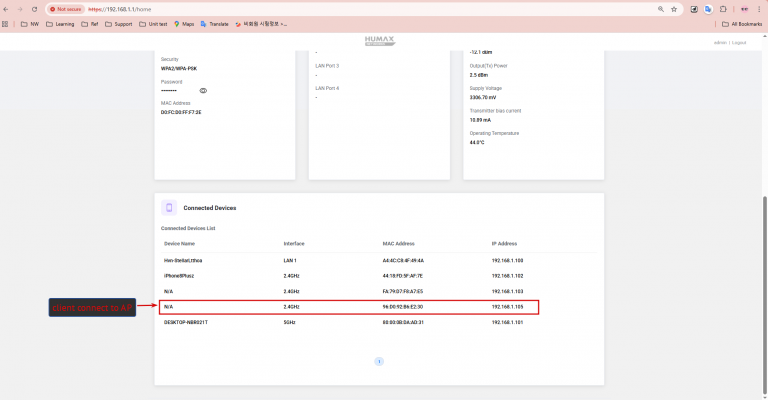Click the IP address 192.168.1.102
This screenshot has height=400, width=768.
pyautogui.click(x=507, y=276)
